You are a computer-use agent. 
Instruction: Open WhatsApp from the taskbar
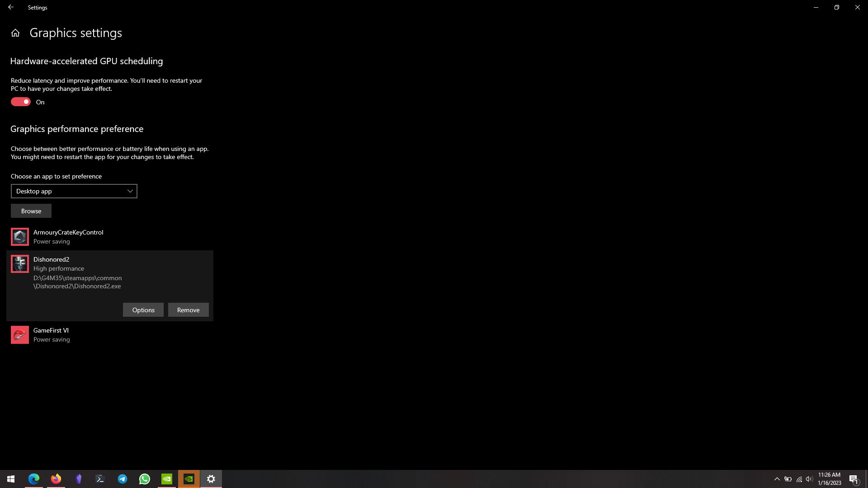tap(145, 479)
